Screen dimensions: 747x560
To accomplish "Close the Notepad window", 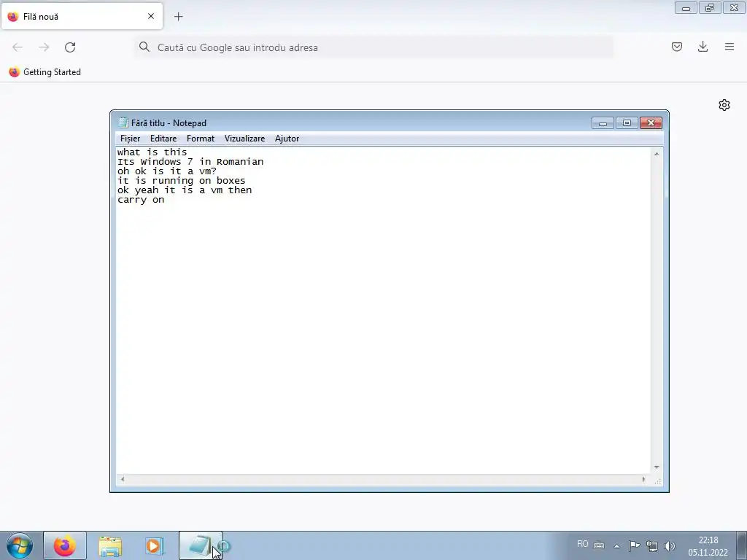I will pos(651,122).
